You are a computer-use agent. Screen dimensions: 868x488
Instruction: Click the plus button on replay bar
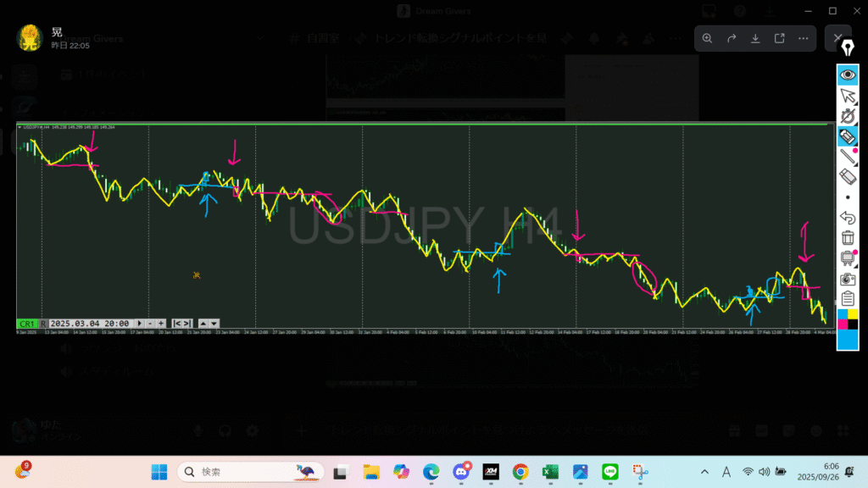tap(161, 324)
